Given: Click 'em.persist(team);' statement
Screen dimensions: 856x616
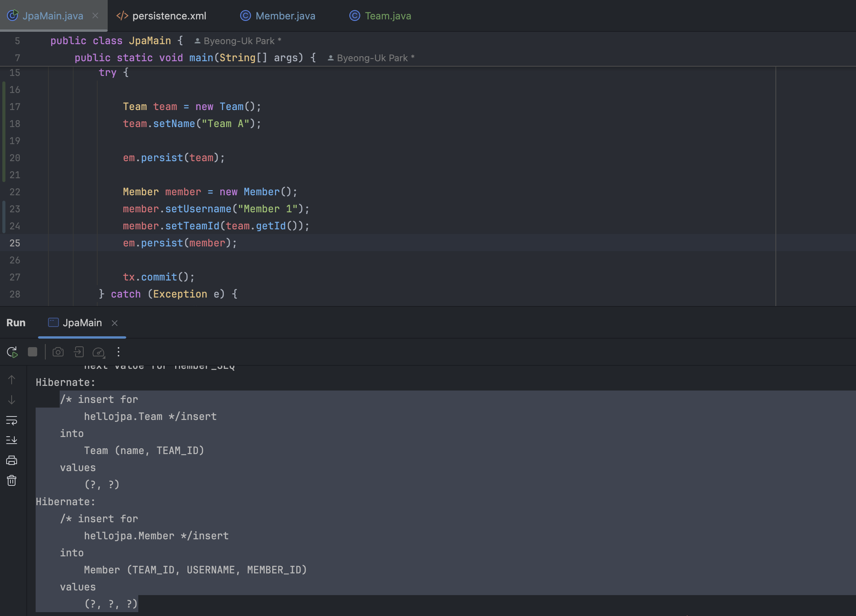Looking at the screenshot, I should [174, 158].
